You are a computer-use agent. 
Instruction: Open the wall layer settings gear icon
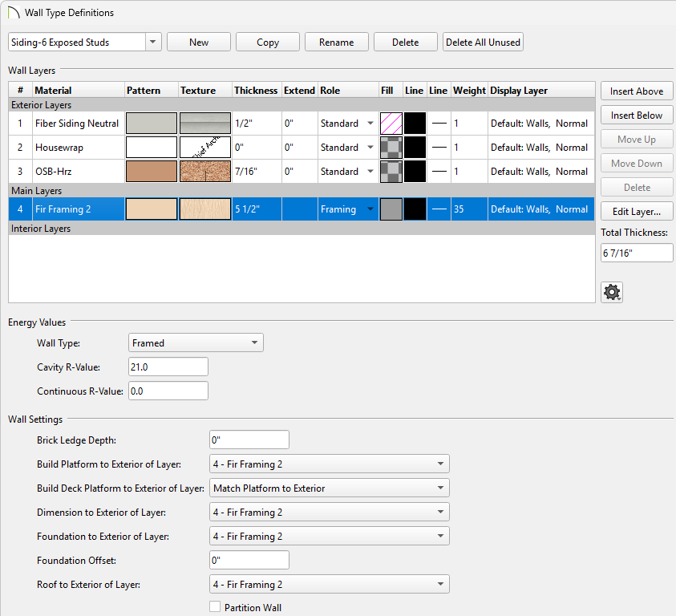pos(612,293)
